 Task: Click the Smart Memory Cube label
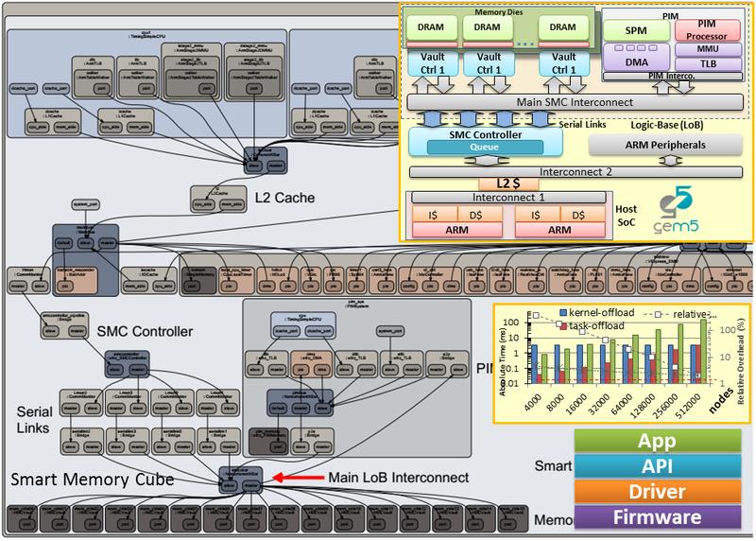coord(92,480)
